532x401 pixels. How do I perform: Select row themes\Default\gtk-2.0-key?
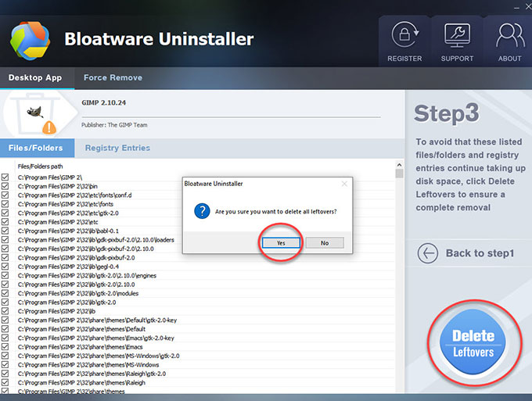(197, 320)
